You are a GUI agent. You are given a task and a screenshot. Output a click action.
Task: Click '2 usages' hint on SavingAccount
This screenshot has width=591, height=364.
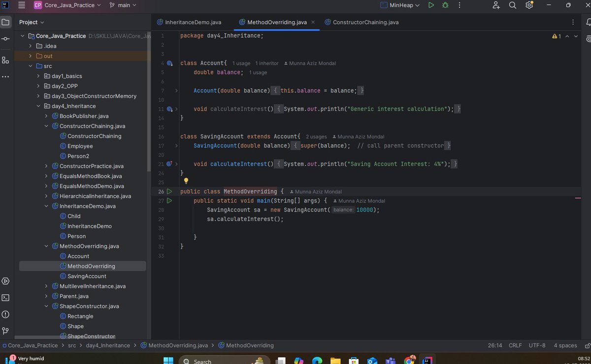(316, 137)
